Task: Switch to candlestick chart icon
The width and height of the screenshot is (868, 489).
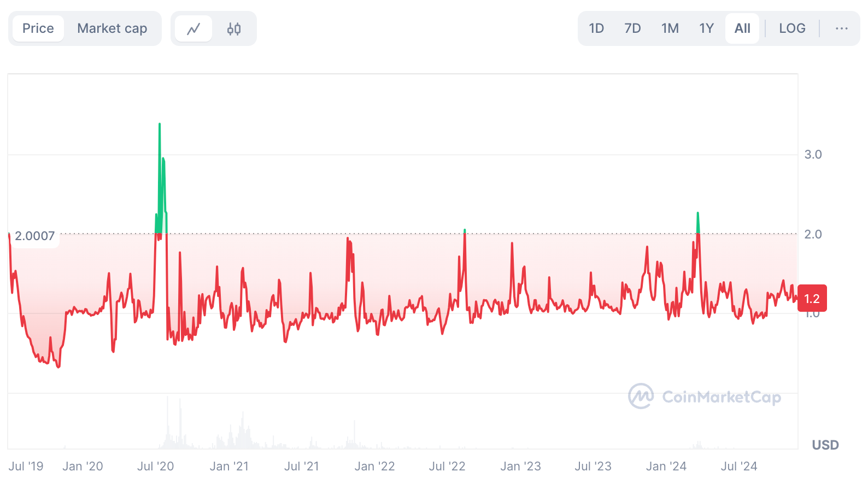Action: [x=234, y=28]
